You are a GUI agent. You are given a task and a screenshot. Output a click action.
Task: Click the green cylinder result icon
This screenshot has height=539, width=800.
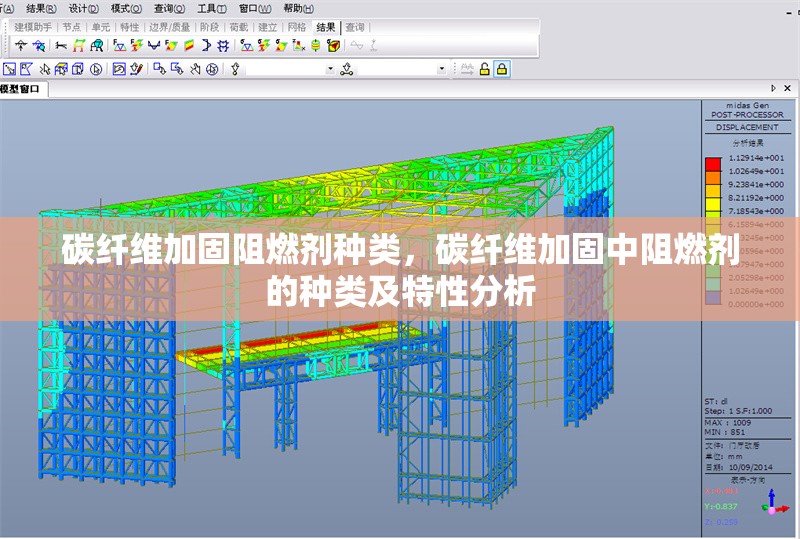[316, 46]
